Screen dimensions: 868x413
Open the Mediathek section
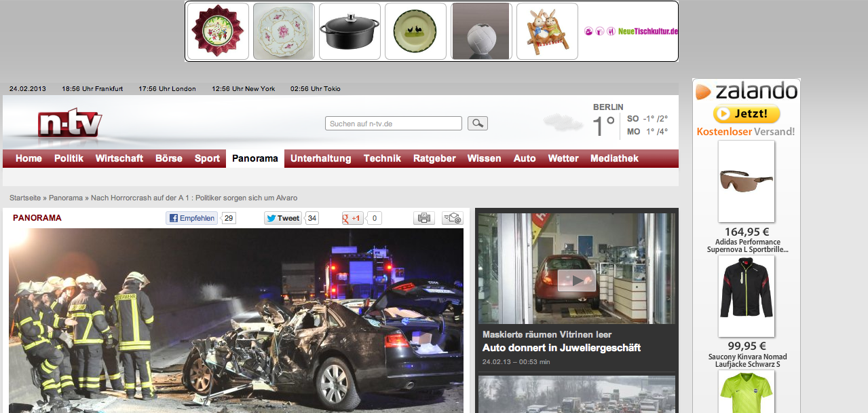pyautogui.click(x=614, y=158)
